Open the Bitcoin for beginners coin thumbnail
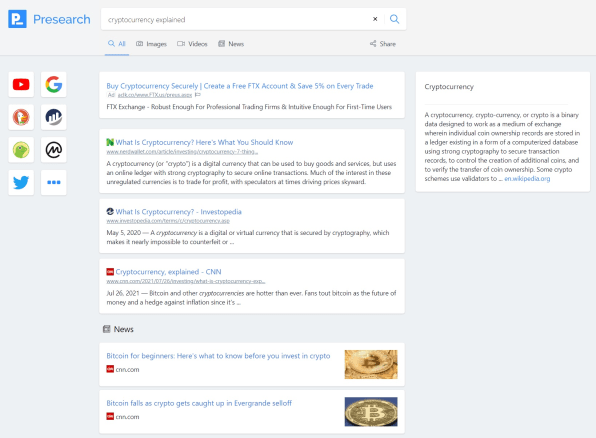This screenshot has height=438, width=596. (371, 364)
